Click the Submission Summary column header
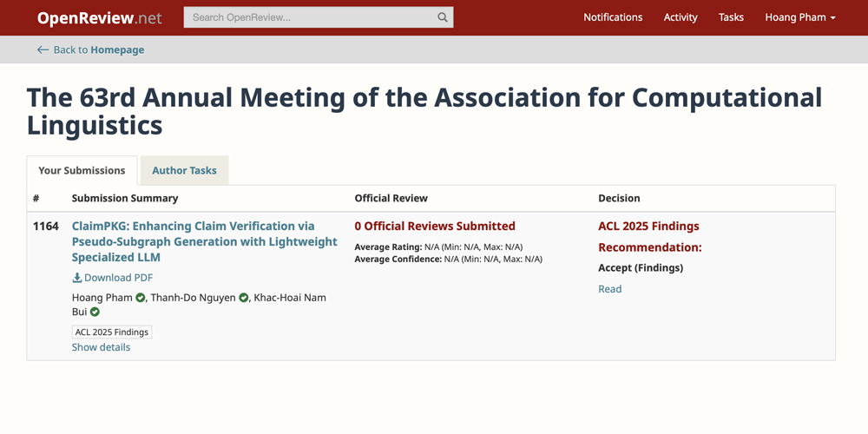Screen dimensions: 868x434 point(125,198)
